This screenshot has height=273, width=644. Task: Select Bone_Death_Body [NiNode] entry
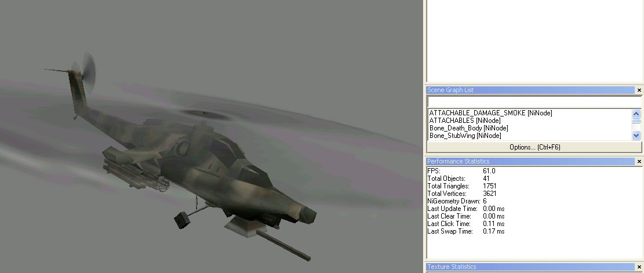pos(468,128)
